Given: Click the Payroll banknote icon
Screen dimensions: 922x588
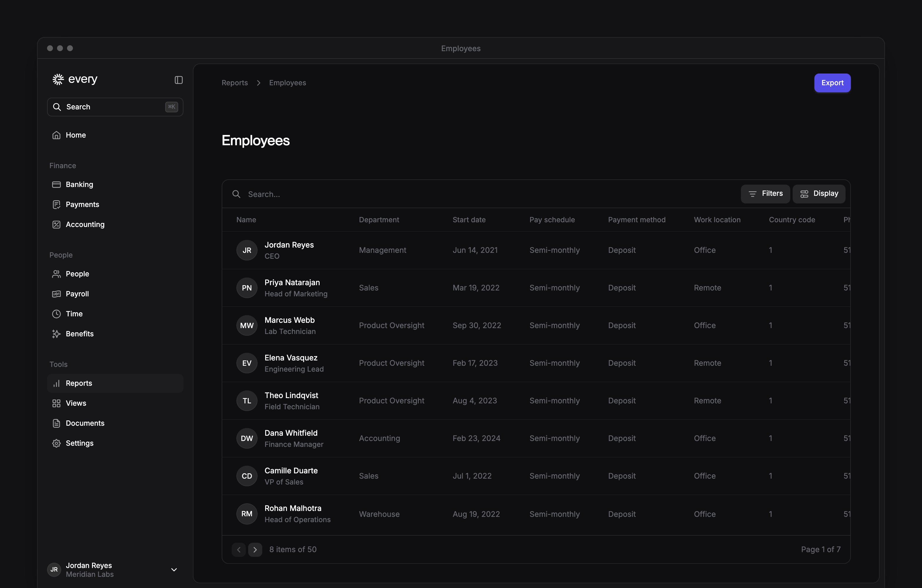Looking at the screenshot, I should pos(56,294).
